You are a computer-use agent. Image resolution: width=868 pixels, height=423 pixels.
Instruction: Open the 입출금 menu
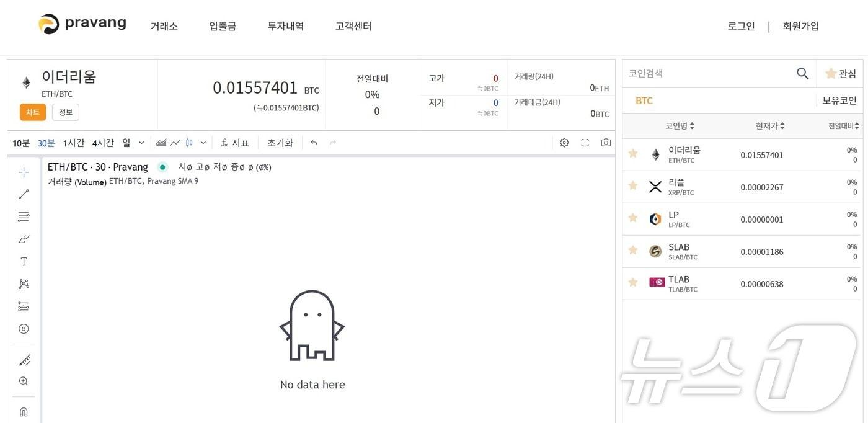pos(222,26)
